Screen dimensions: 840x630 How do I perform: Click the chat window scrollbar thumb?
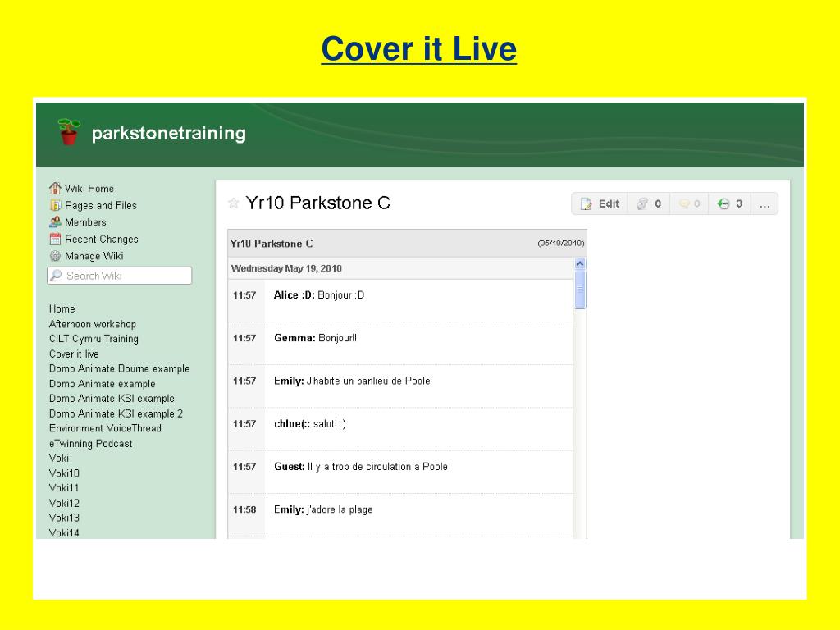coord(580,290)
